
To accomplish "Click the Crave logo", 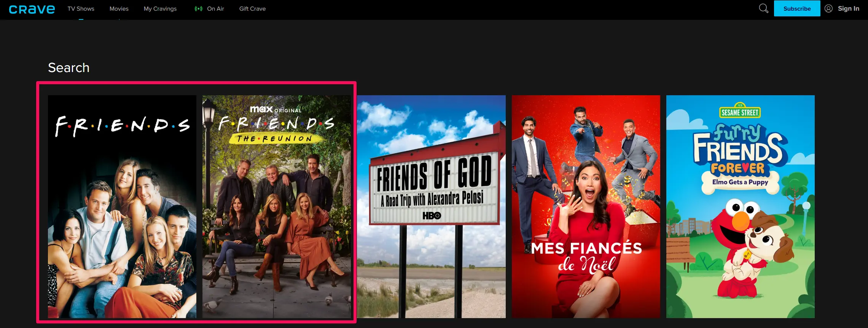I will (32, 9).
